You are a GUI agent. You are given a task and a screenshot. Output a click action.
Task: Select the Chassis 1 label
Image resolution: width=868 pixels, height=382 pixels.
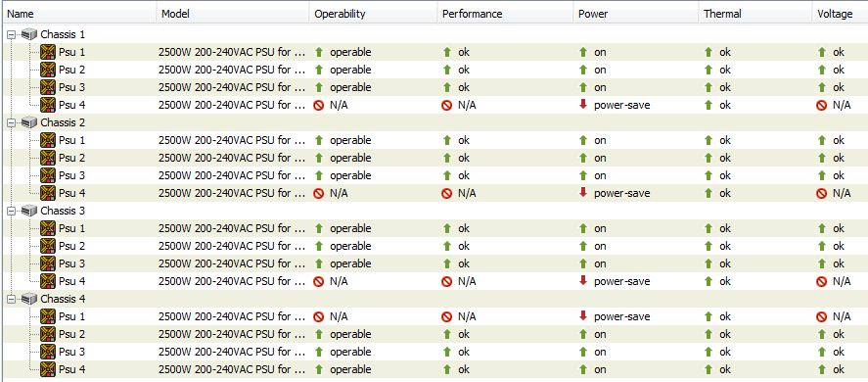pyautogui.click(x=63, y=34)
